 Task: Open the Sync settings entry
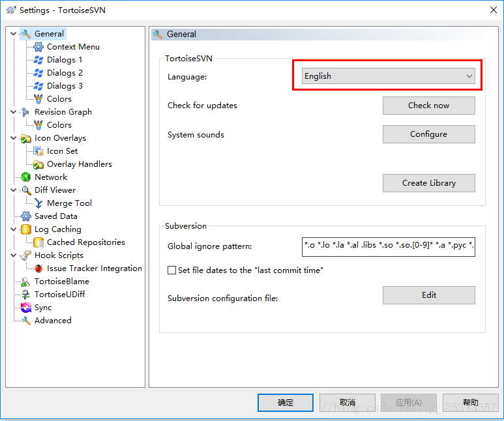coord(43,308)
